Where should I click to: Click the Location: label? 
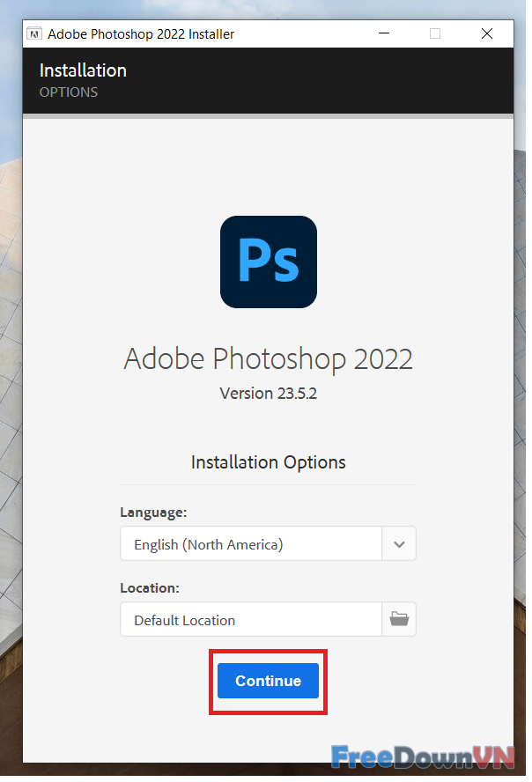click(x=150, y=587)
